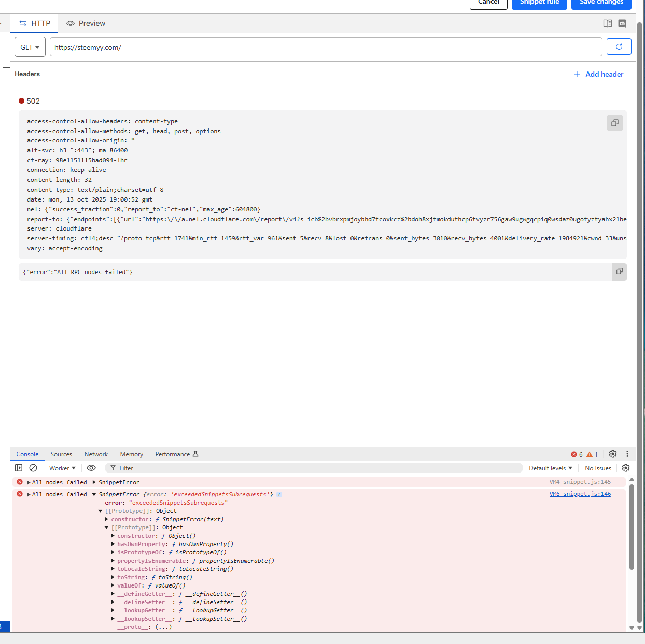Select the server: cloudflare header line
The image size is (645, 644).
click(x=59, y=228)
